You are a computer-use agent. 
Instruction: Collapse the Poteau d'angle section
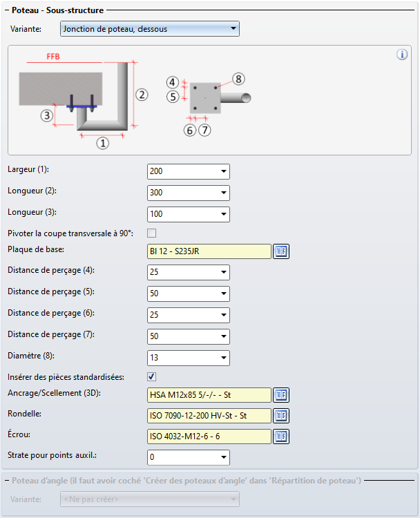click(x=7, y=480)
